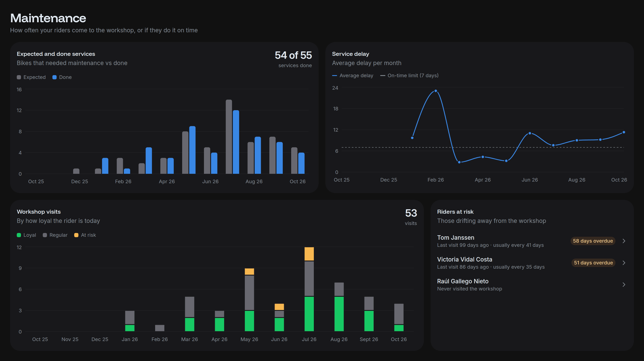Click the 'Workshop visits' card title
Screen dimensions: 644x361
coord(39,212)
